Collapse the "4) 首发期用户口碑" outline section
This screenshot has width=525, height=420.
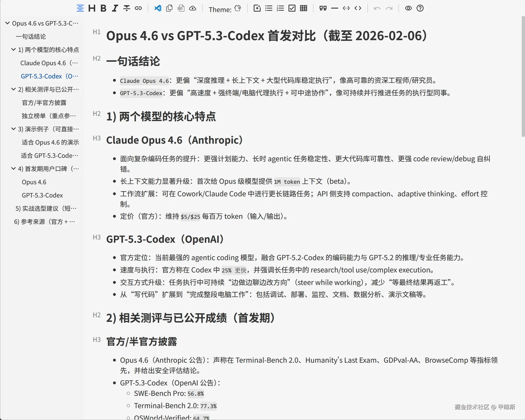click(13, 169)
